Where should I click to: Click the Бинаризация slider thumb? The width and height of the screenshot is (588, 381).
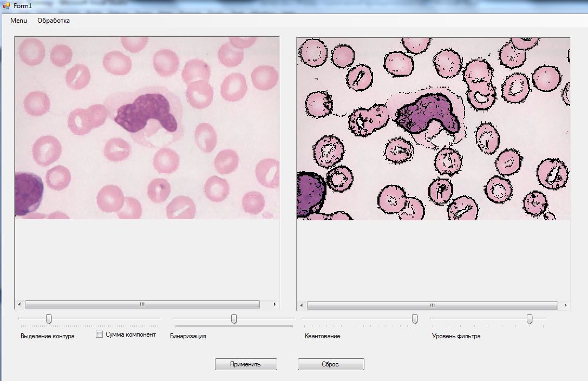(x=234, y=319)
